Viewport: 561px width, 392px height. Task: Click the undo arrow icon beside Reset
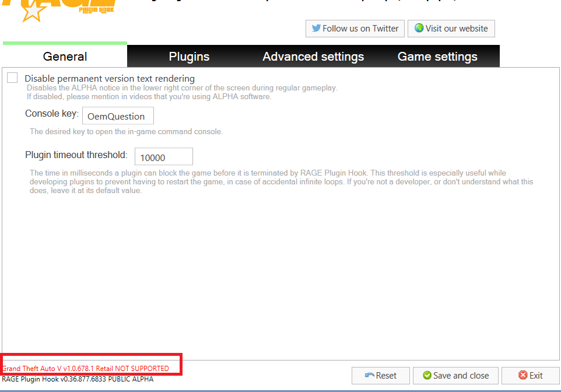[370, 375]
